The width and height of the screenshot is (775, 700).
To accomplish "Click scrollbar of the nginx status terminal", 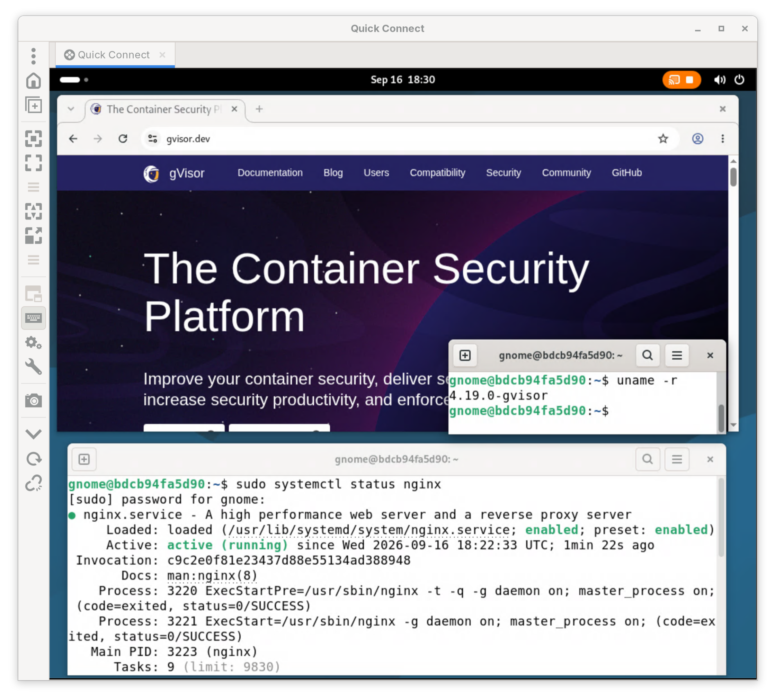I will (721, 518).
